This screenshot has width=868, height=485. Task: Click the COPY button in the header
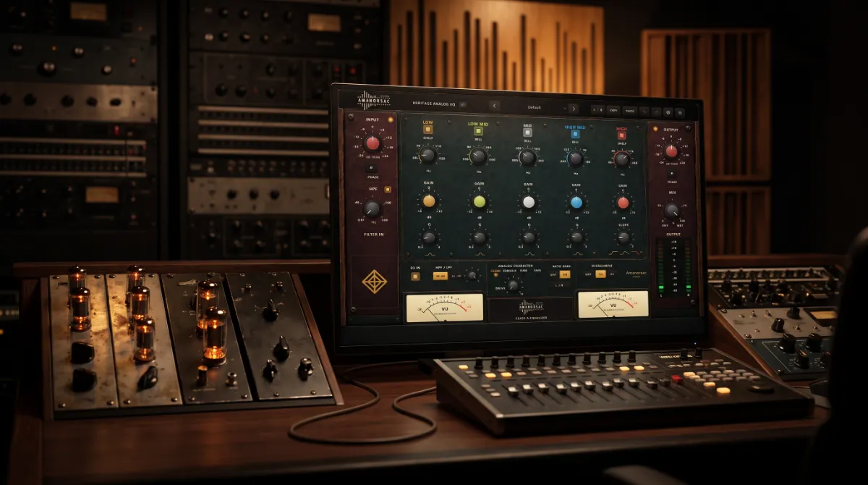coord(613,110)
